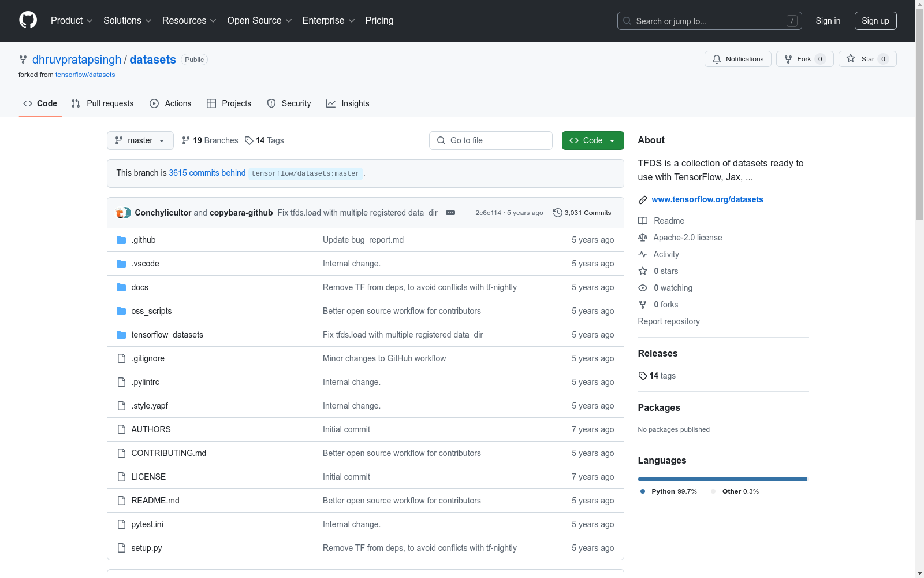Click the Star button

pos(867,59)
